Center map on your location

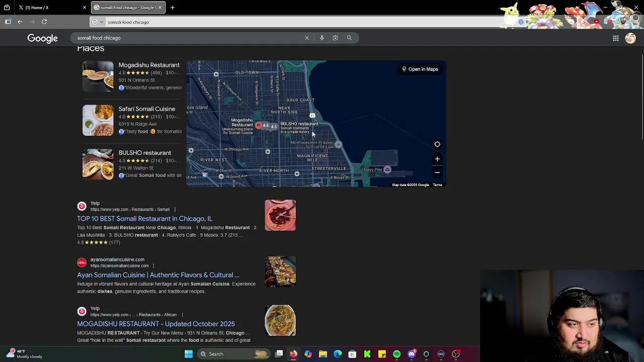[x=437, y=144]
